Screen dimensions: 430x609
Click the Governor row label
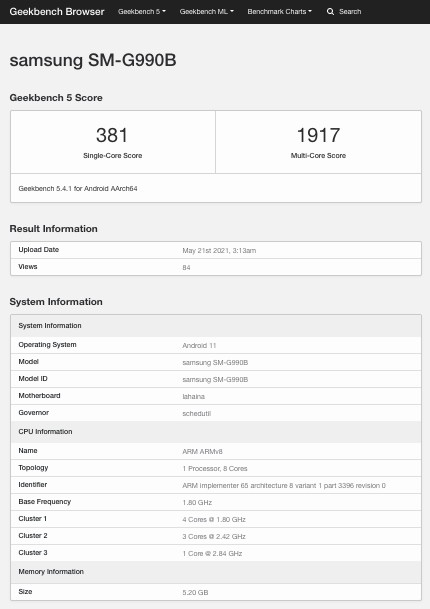pyautogui.click(x=34, y=413)
